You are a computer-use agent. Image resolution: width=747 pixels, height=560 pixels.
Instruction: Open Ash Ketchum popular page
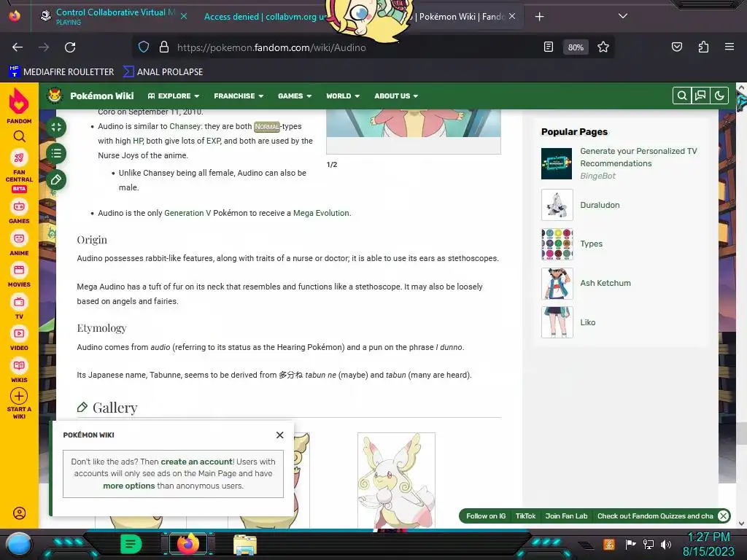tap(605, 283)
